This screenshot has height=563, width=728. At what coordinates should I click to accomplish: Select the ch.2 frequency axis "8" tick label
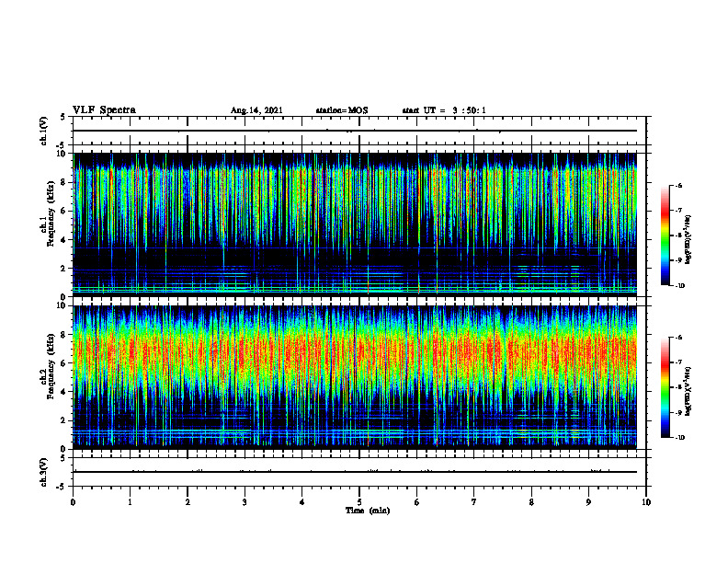[63, 335]
